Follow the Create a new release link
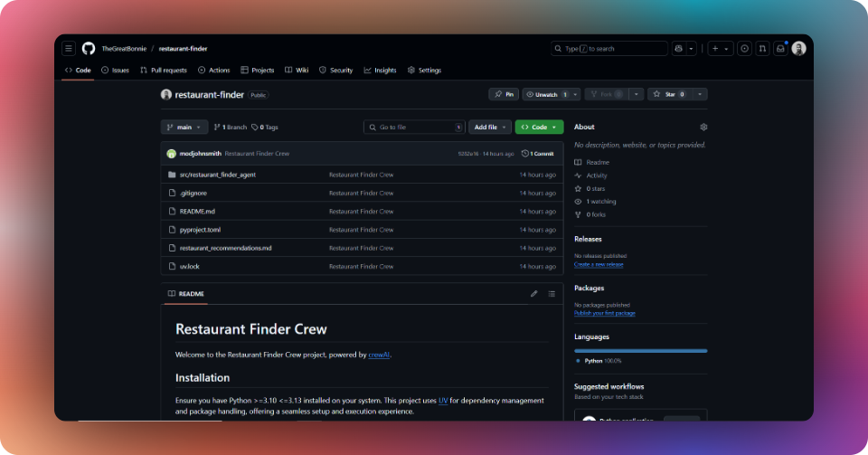 [599, 264]
